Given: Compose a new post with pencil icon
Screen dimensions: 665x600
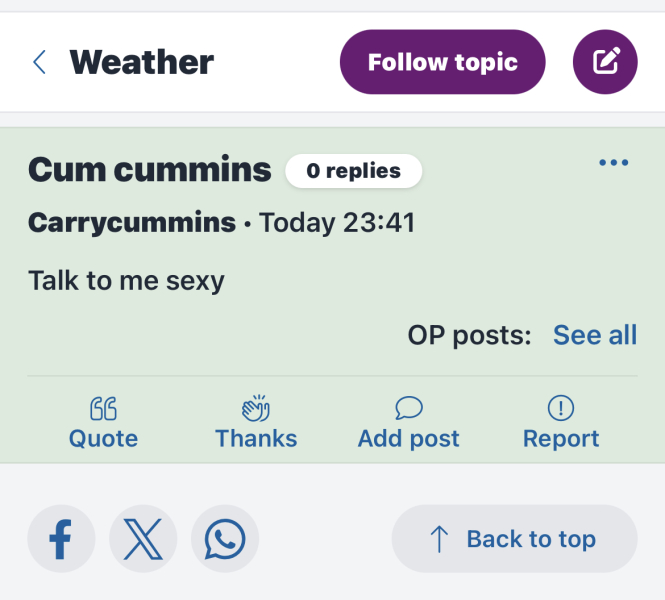Looking at the screenshot, I should 604,62.
